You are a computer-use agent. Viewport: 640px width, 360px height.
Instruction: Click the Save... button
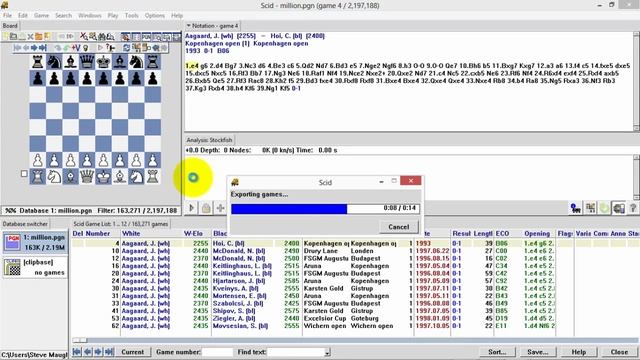[538, 352]
